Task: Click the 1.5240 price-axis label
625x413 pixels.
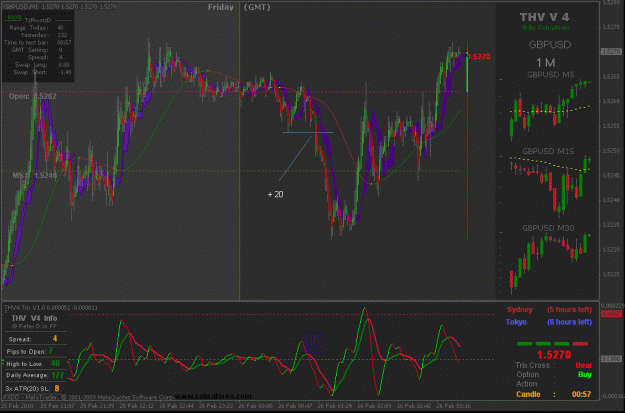Action: click(612, 200)
